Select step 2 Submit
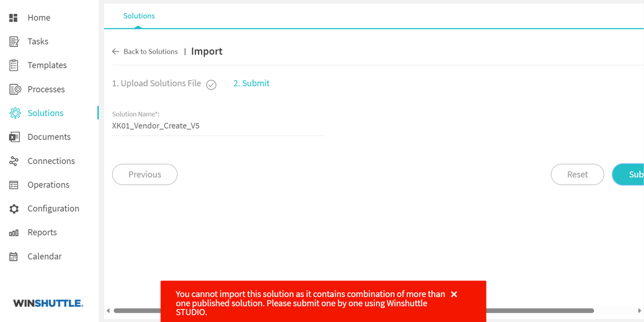Screen dimensions: 644x322 click(x=252, y=84)
